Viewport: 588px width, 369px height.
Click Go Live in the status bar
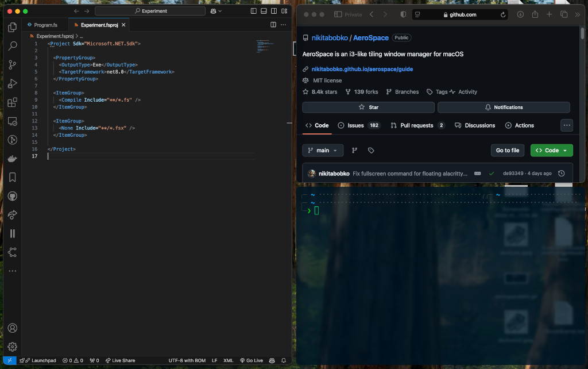(x=252, y=360)
